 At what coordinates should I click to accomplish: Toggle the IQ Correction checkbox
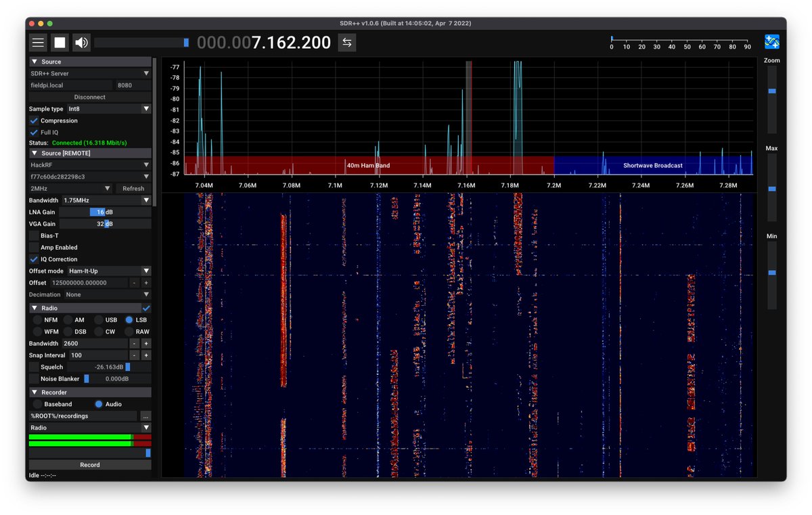pos(34,259)
